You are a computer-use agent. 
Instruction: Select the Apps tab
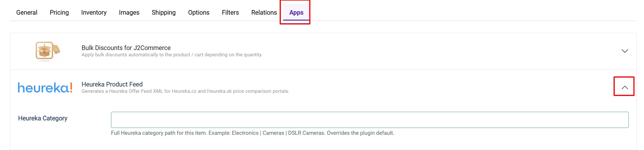[296, 13]
